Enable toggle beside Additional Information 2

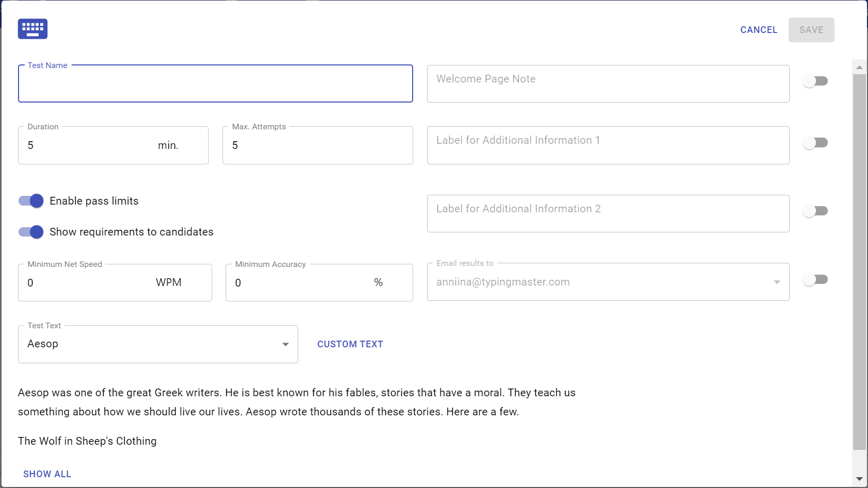(x=816, y=210)
